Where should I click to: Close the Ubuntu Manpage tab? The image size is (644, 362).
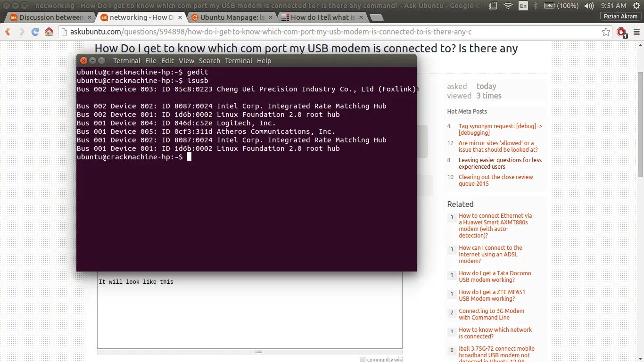click(271, 17)
